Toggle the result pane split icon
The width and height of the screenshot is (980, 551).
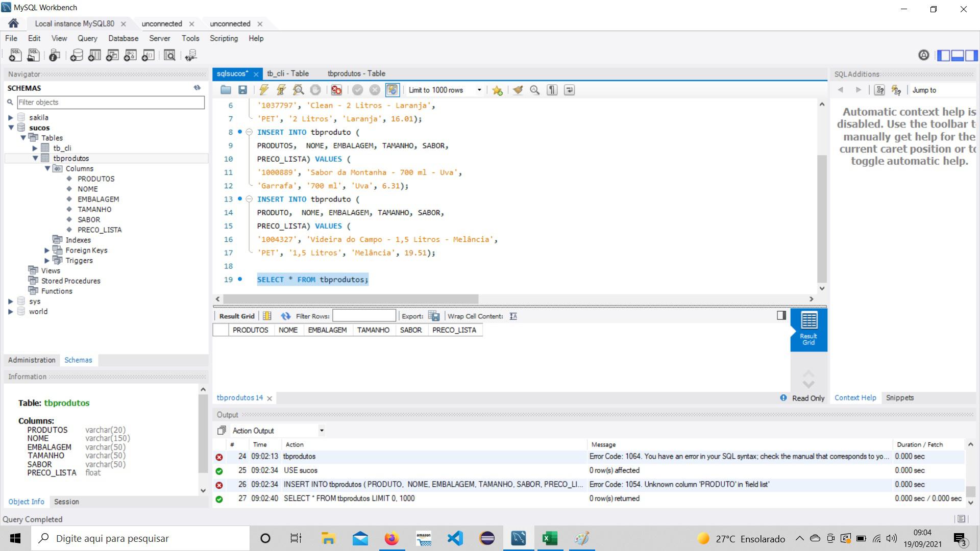tap(781, 315)
